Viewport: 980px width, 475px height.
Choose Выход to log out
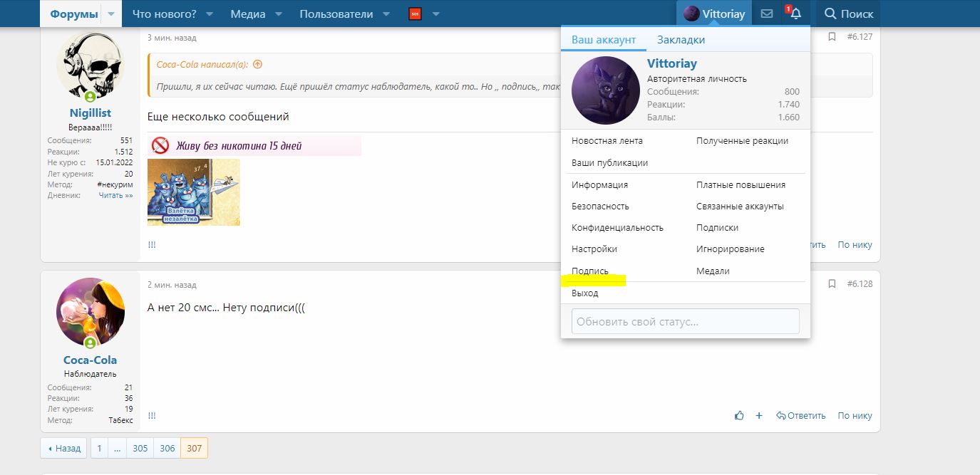[584, 293]
